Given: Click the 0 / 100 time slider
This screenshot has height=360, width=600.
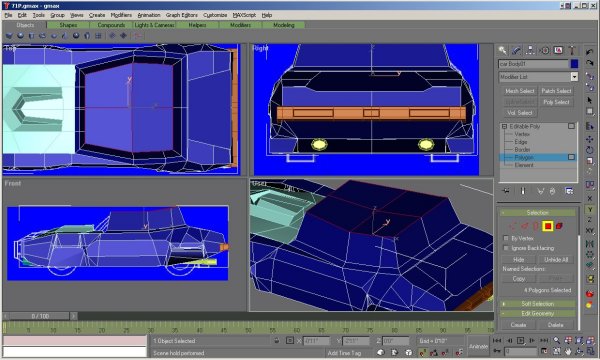Looking at the screenshot, I should point(40,316).
